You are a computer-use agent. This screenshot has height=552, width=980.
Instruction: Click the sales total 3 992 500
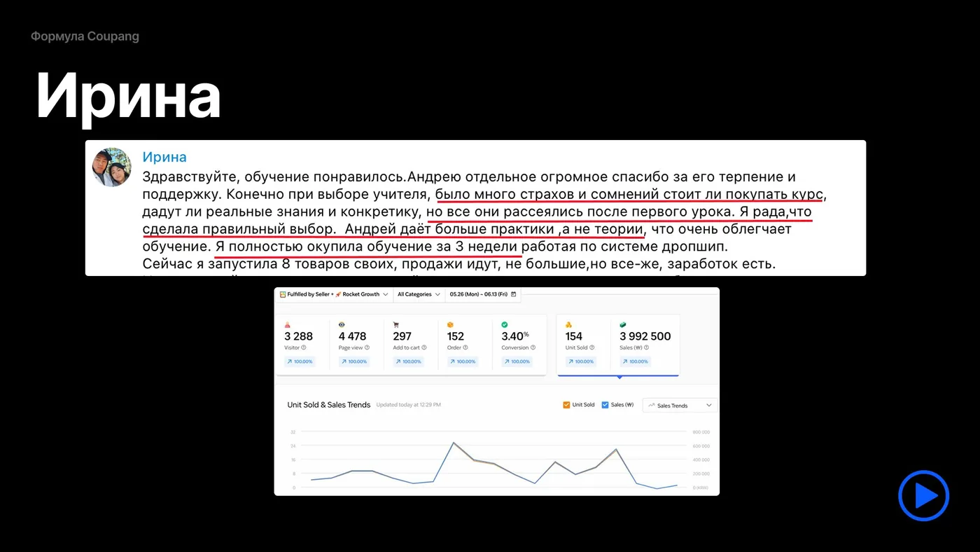[645, 336]
